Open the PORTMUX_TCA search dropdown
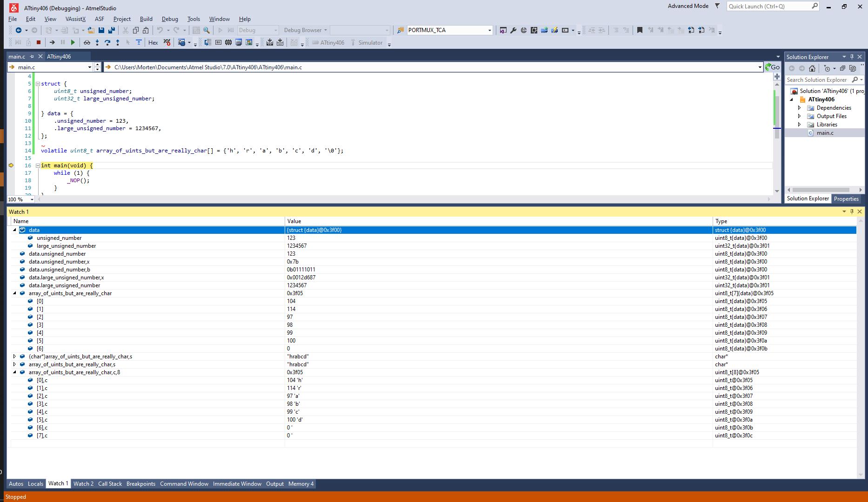868x502 pixels. pos(489,30)
